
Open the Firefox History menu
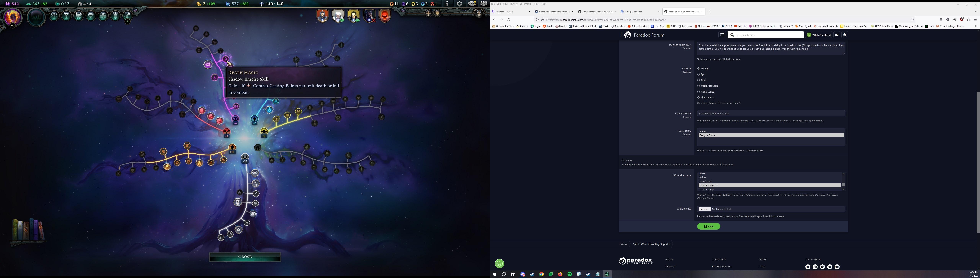point(514,4)
